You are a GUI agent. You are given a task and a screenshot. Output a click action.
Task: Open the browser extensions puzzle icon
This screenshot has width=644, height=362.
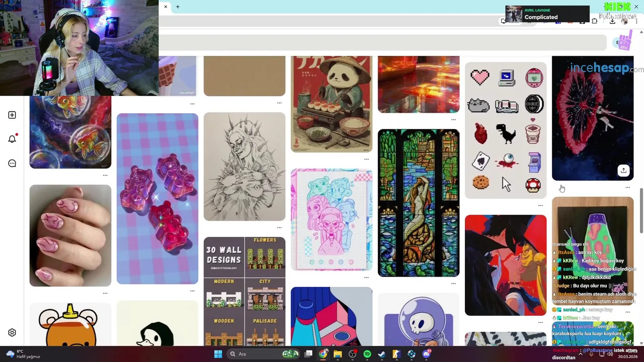595,21
